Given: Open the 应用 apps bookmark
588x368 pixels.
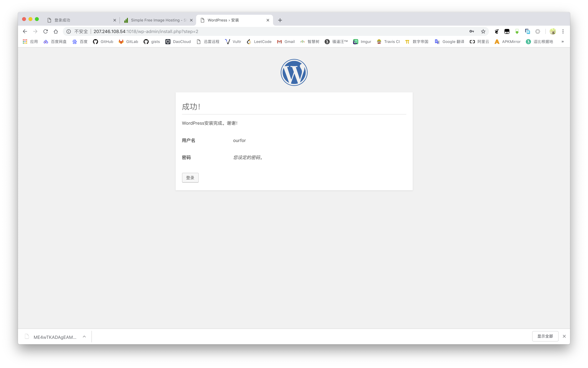Looking at the screenshot, I should [30, 42].
